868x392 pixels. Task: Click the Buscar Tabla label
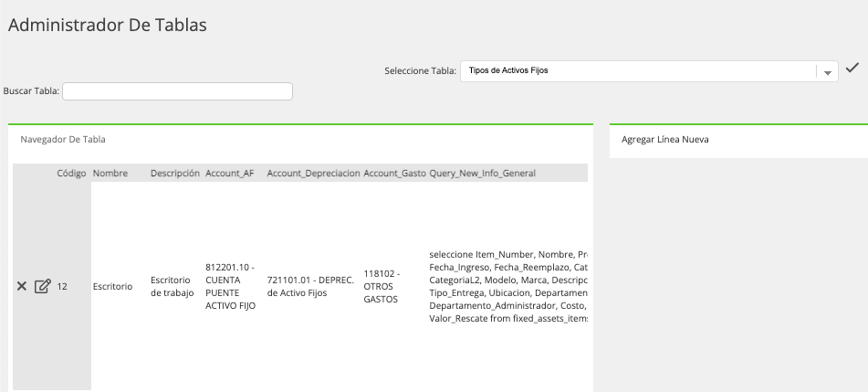(x=31, y=91)
